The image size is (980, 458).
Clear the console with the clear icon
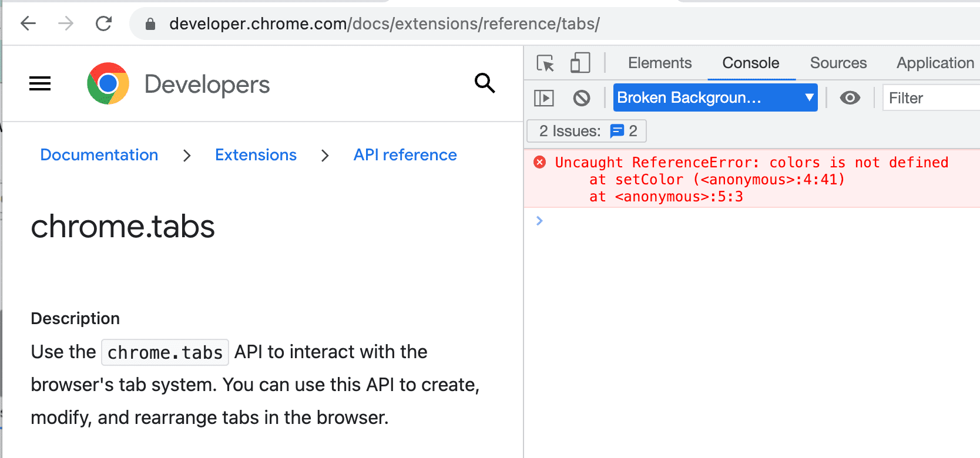[582, 97]
